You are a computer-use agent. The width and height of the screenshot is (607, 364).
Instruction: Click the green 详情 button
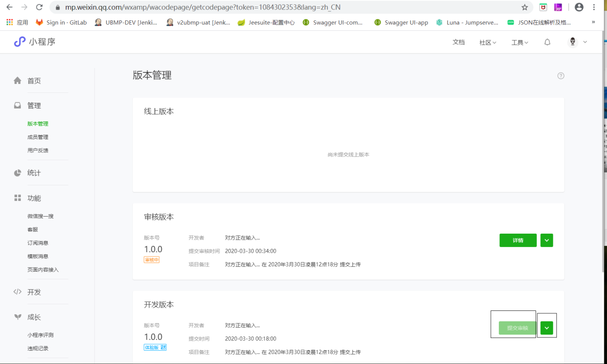point(518,240)
